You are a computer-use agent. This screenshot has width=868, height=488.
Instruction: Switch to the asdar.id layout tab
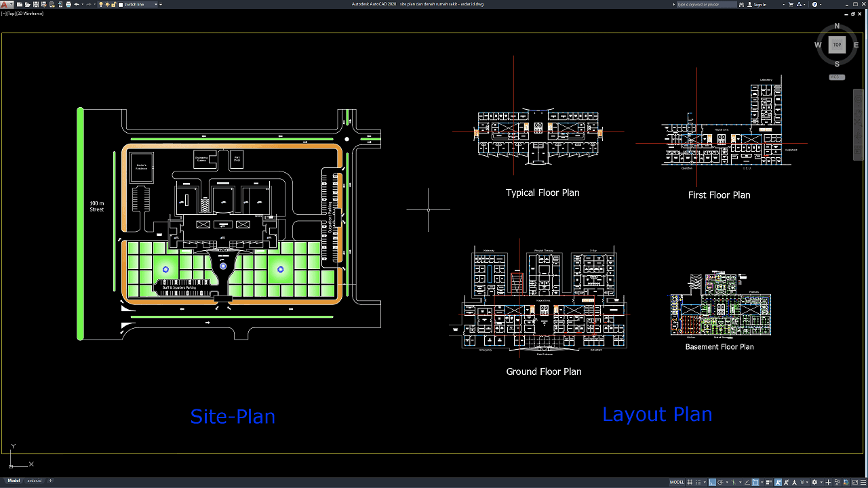coord(34,481)
